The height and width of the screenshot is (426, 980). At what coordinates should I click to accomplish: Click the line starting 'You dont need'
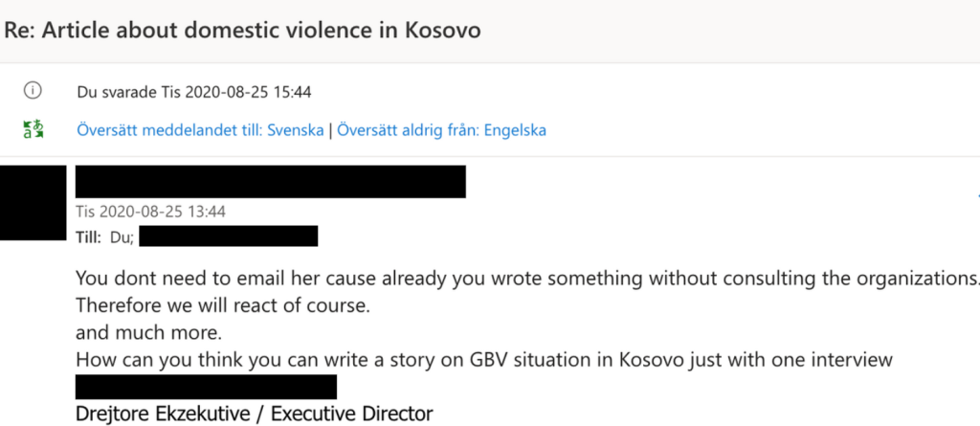527,277
